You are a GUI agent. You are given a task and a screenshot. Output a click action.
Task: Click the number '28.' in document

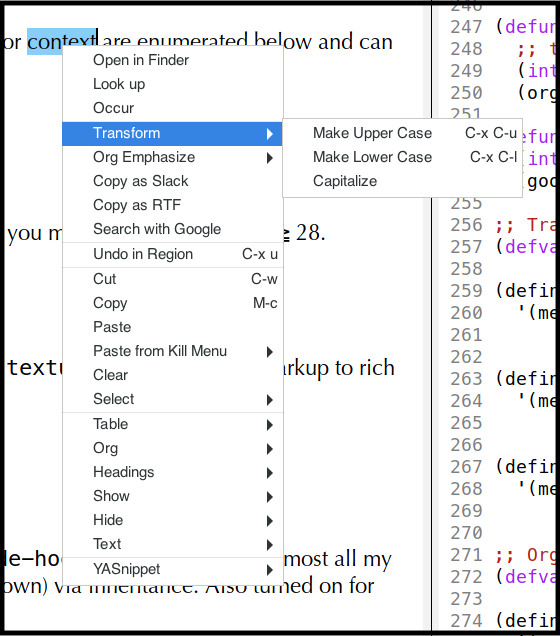(310, 233)
